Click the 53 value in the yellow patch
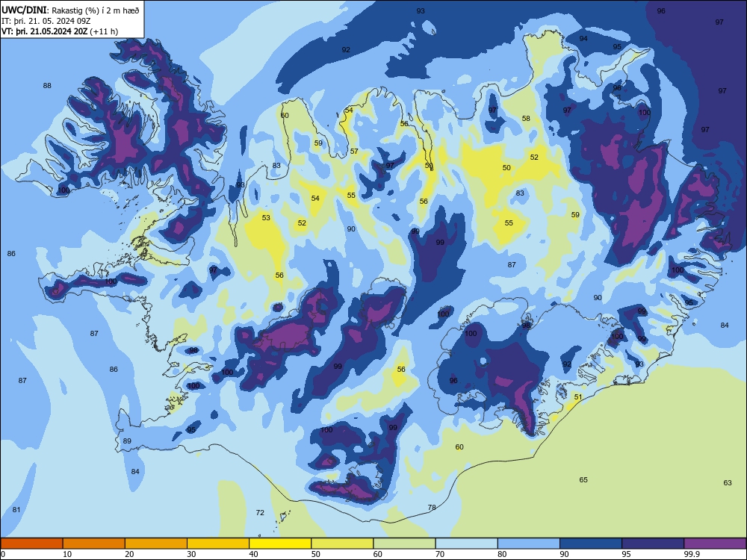Viewport: 747px width, 560px height. 267,217
